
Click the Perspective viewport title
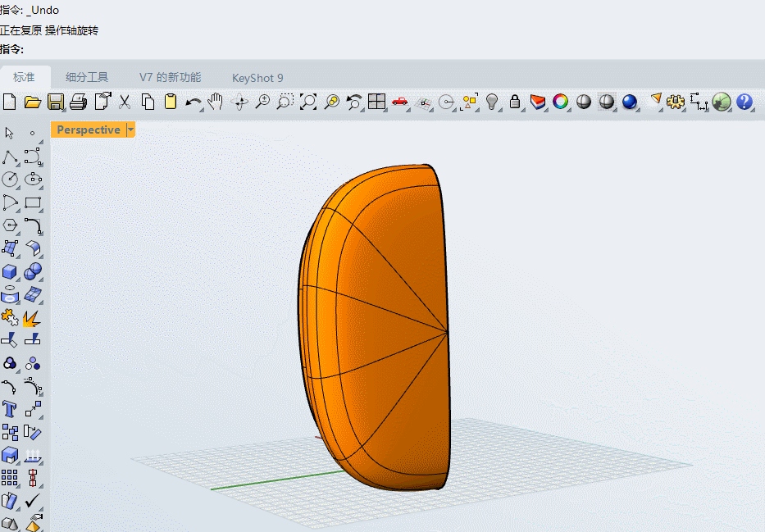coord(89,130)
